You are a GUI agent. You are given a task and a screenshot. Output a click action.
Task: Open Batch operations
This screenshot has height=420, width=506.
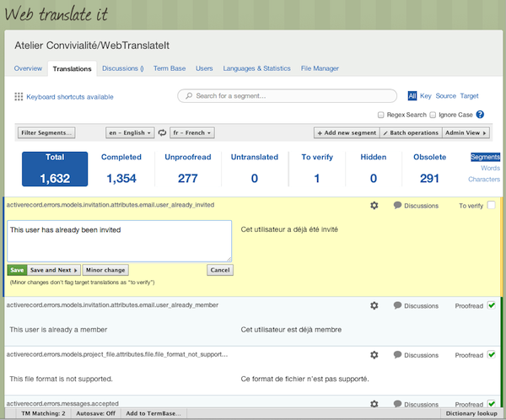tap(411, 132)
